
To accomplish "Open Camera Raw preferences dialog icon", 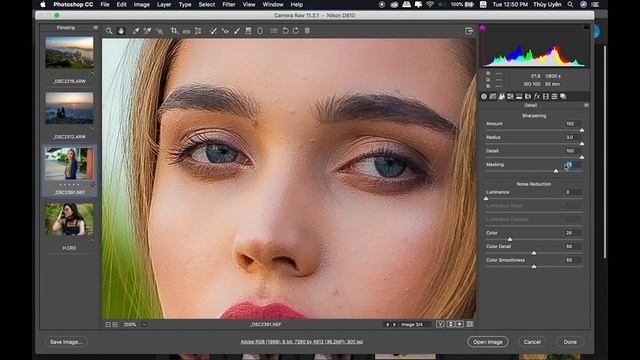I will pyautogui.click(x=273, y=31).
